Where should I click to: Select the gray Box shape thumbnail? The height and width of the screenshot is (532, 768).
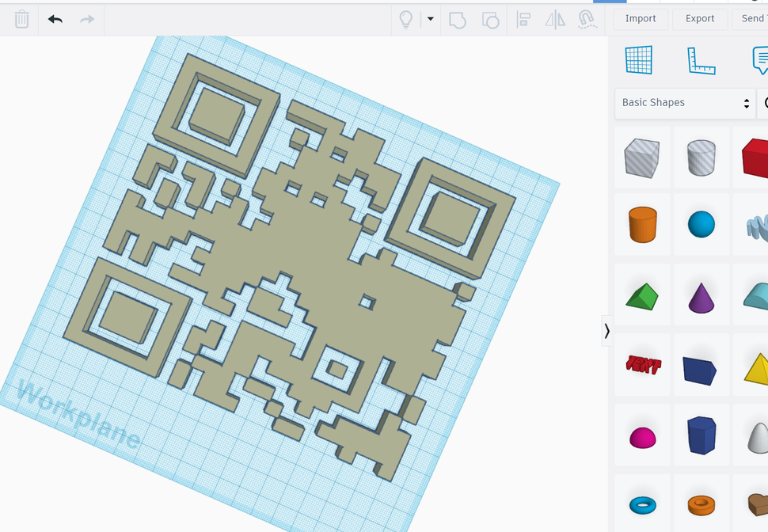click(641, 157)
